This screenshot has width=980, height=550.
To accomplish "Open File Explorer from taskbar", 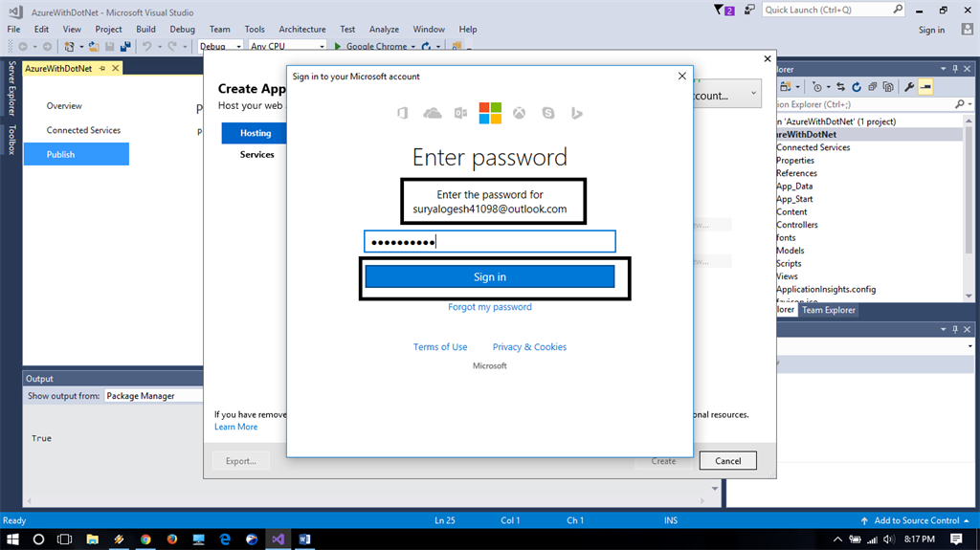I will [93, 539].
